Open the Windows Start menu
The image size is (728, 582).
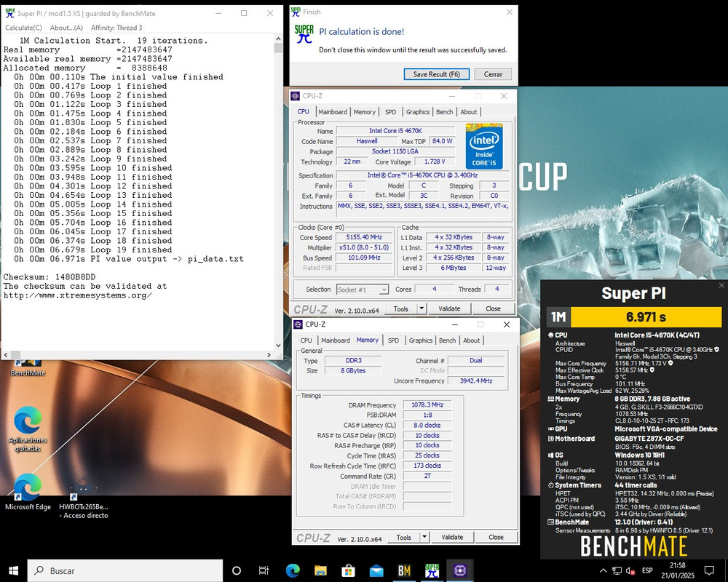(x=13, y=570)
